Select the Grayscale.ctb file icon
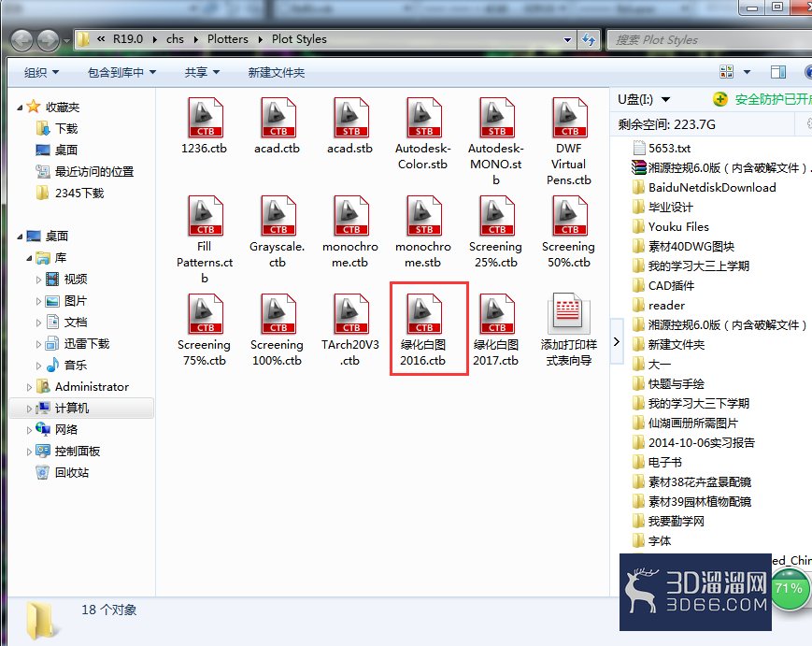Screen dimensions: 812x646 pyautogui.click(x=278, y=216)
